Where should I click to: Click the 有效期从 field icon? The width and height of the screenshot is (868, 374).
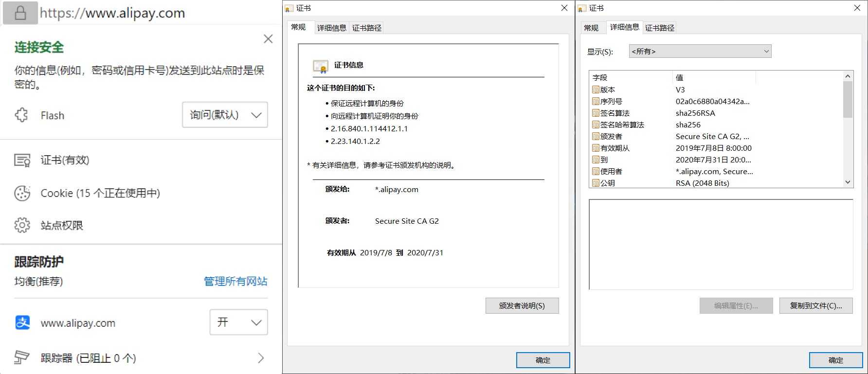(596, 148)
